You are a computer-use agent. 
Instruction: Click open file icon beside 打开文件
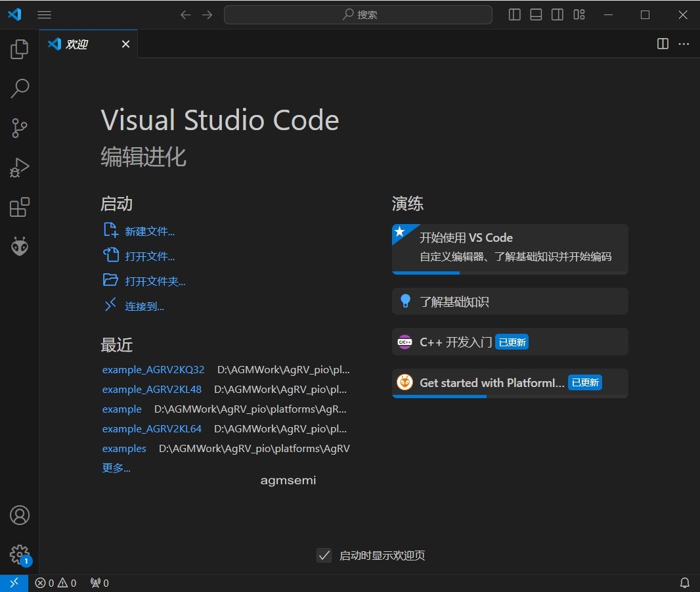pos(111,255)
